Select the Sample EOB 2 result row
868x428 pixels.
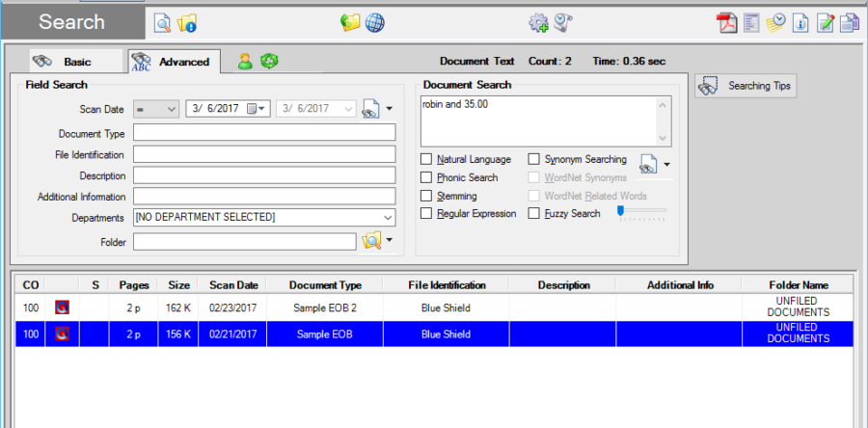coord(328,307)
